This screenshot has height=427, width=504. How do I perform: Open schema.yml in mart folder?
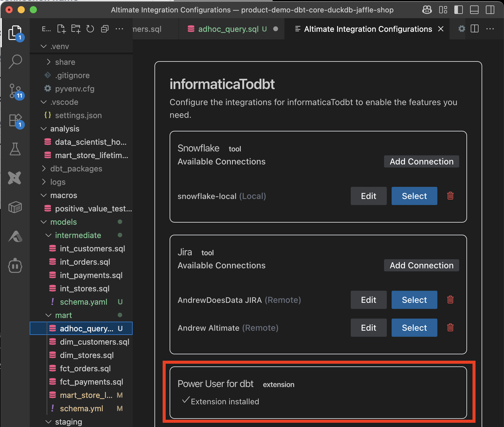pos(81,409)
